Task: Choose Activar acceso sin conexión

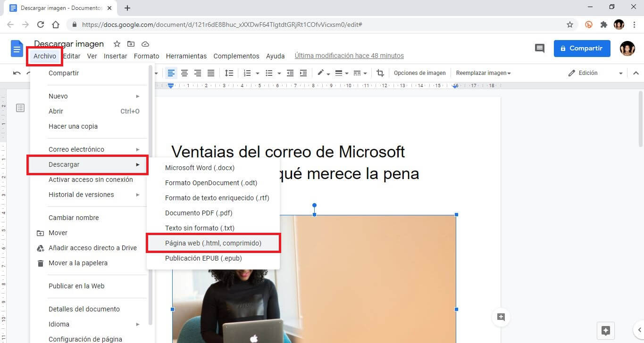Action: pos(90,180)
